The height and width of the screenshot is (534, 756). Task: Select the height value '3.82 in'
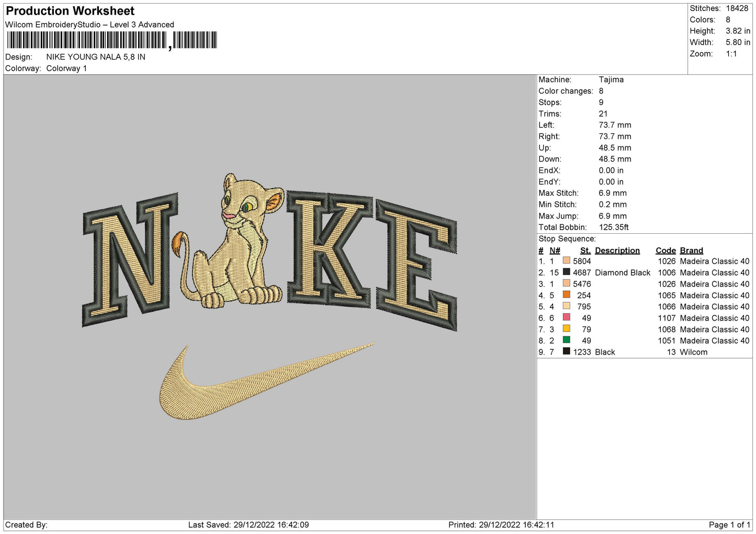coord(738,31)
